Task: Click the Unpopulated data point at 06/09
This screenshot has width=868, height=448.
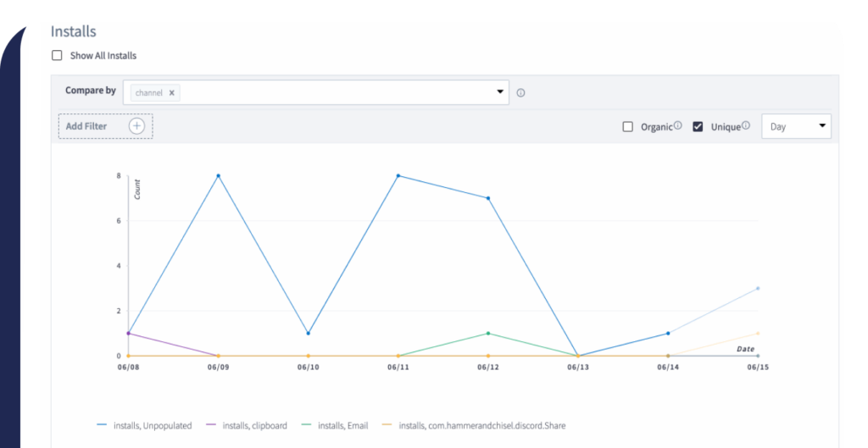Action: [x=218, y=176]
